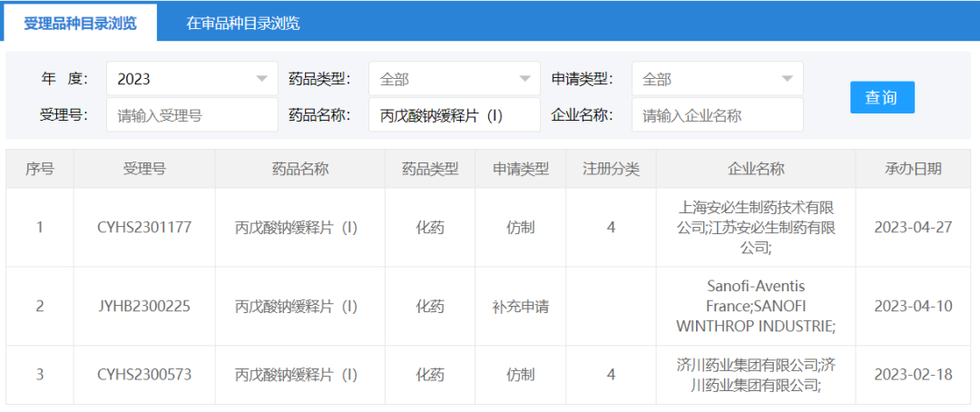Open the 年度 2023 dropdown
980x412 pixels.
(191, 79)
